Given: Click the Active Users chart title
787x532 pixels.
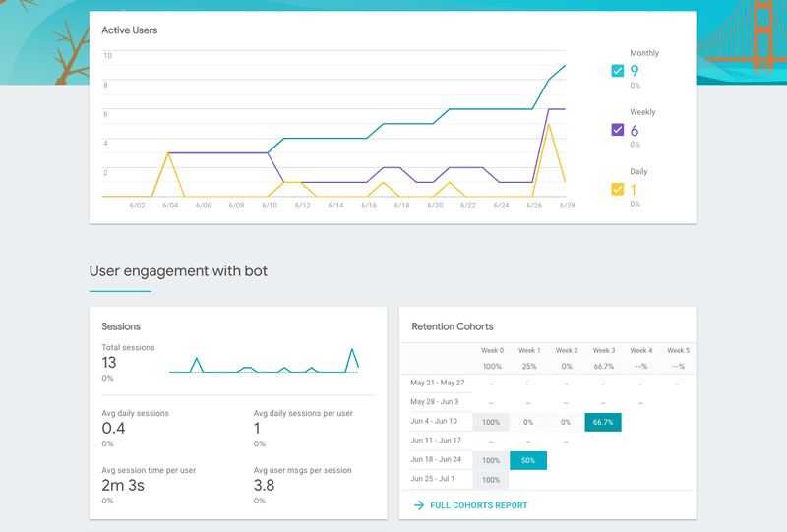Looking at the screenshot, I should point(129,30).
